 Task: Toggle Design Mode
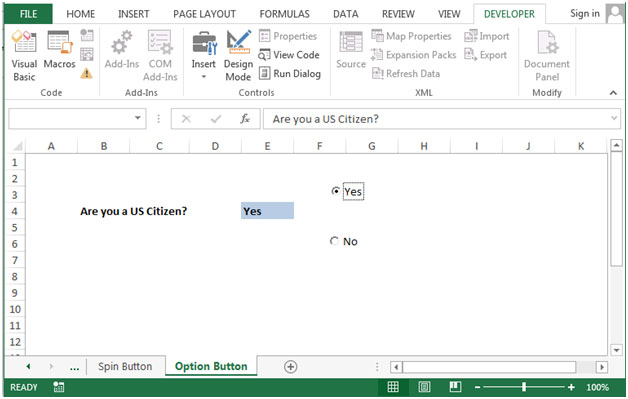(x=238, y=56)
